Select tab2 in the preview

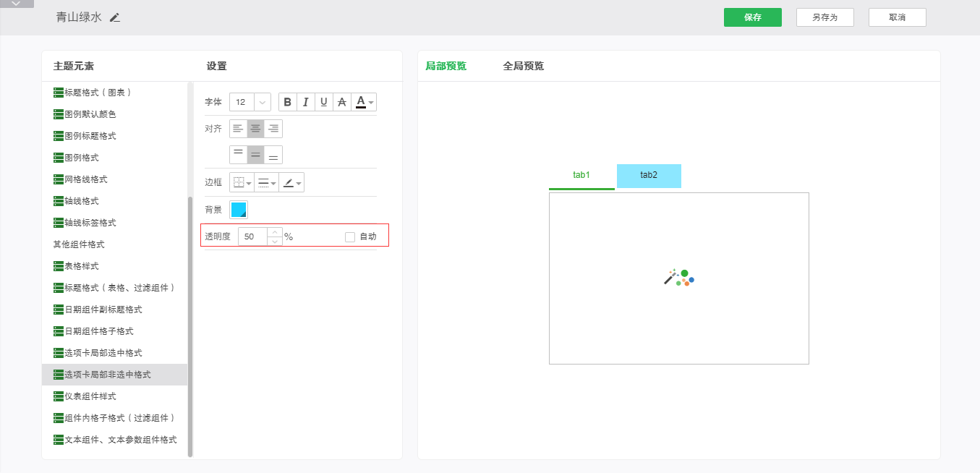(x=649, y=175)
